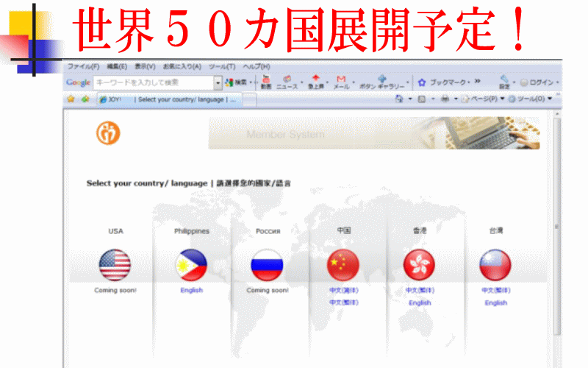The image size is (588, 368).
Task: Open the English link under 台湾
Action: click(495, 302)
